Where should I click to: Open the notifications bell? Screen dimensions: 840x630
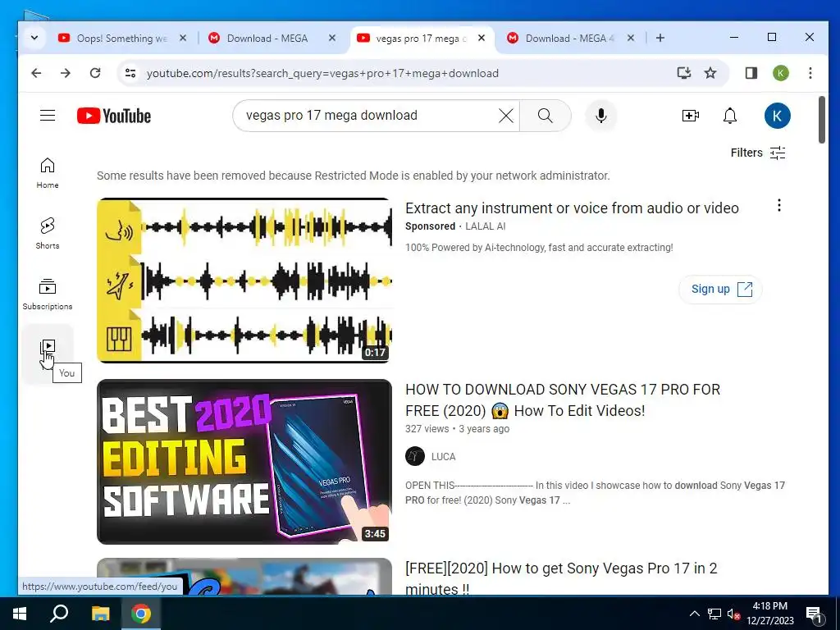[729, 116]
